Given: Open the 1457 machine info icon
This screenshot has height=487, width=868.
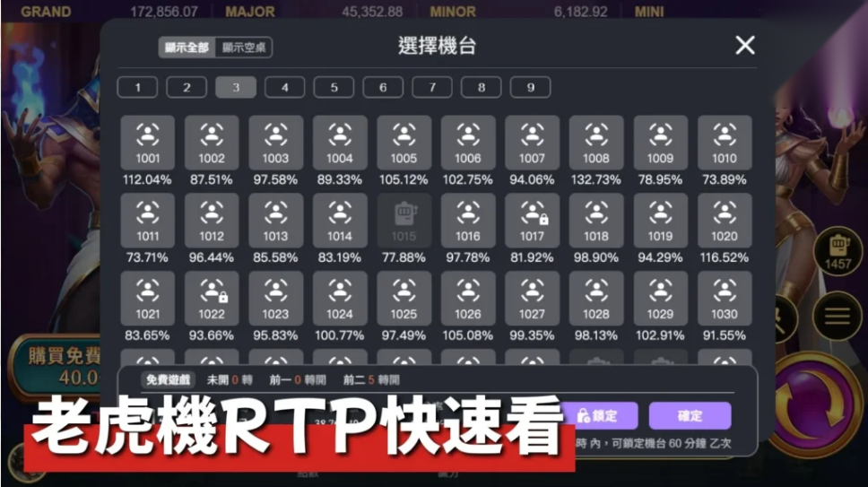Looking at the screenshot, I should [838, 250].
